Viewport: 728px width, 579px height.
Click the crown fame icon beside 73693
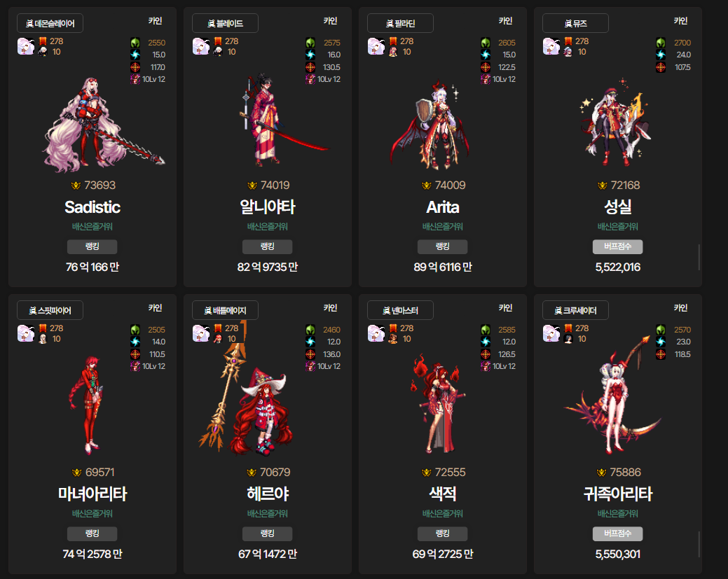coord(76,186)
